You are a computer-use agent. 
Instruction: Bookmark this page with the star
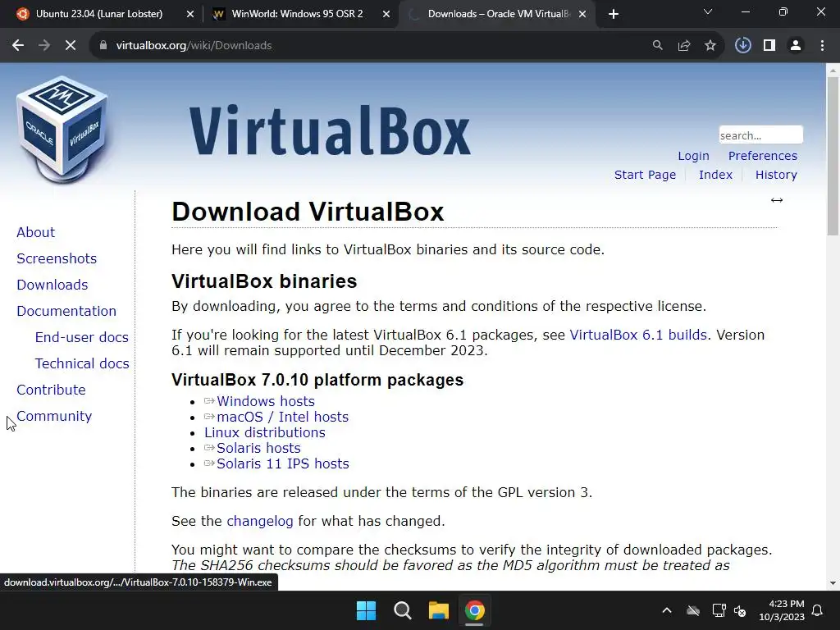pyautogui.click(x=710, y=46)
